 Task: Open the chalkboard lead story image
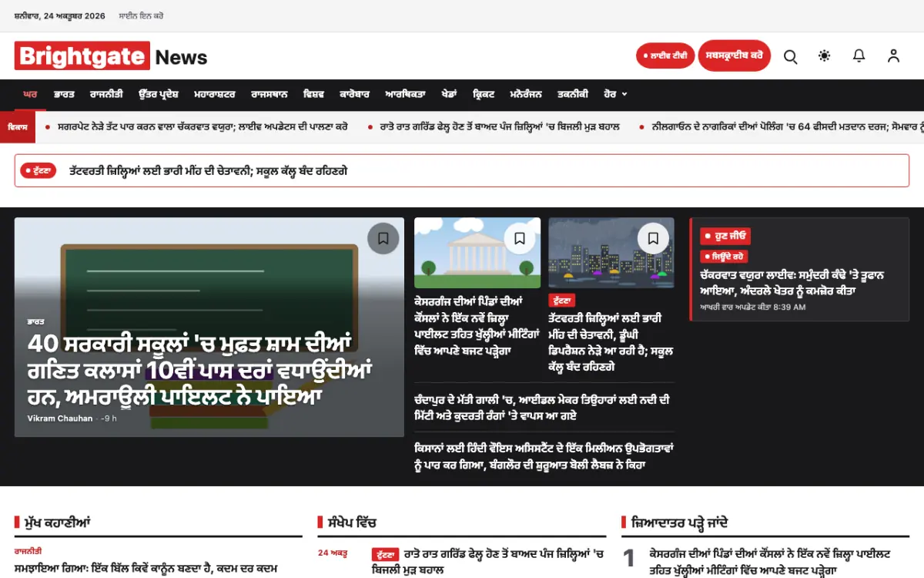point(209,328)
